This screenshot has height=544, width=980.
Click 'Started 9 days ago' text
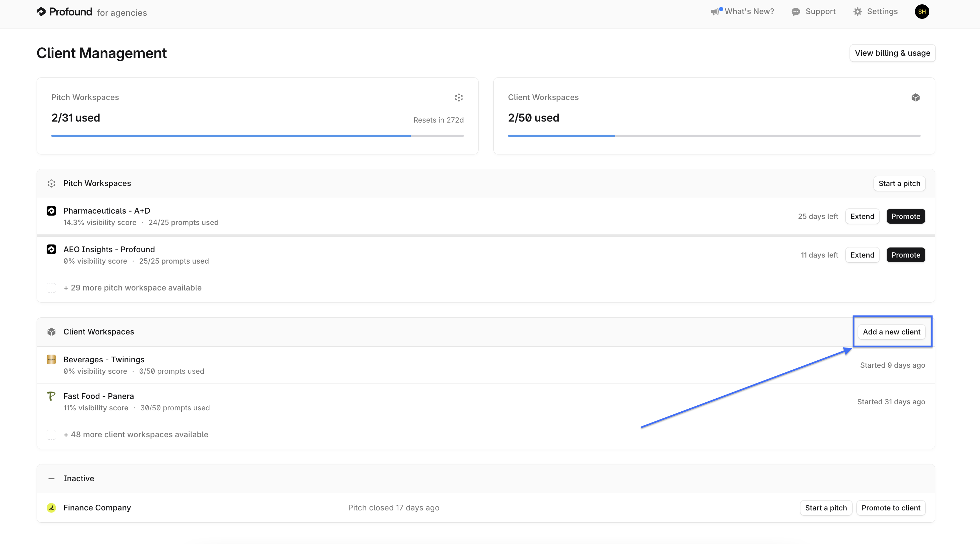(x=892, y=365)
